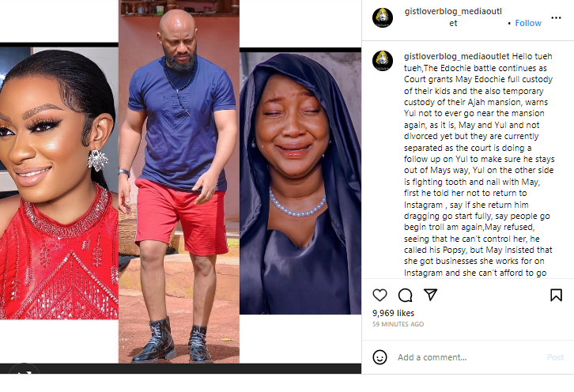
Task: Toggle audio icon at video bottom-left
Action: 25,369
